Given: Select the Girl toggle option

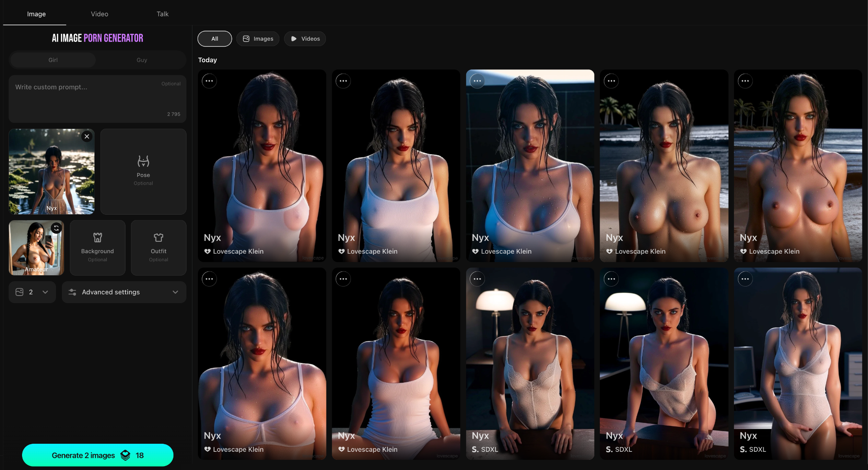Looking at the screenshot, I should 53,60.
